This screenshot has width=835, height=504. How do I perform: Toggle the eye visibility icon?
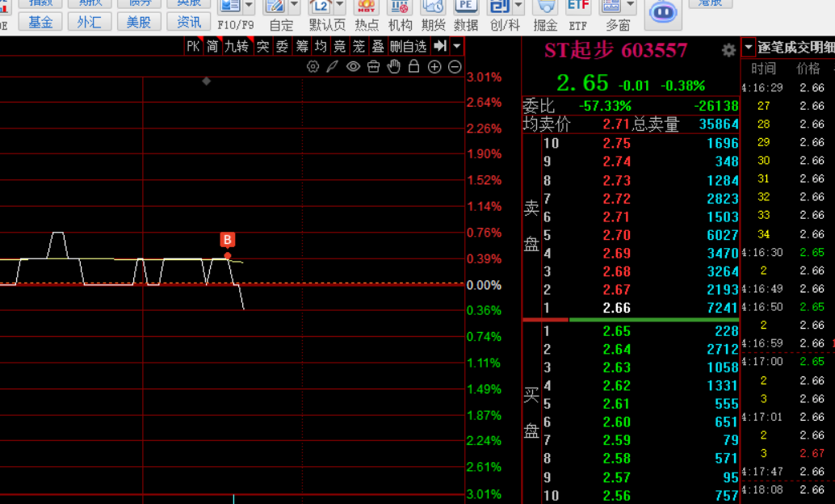click(x=353, y=66)
